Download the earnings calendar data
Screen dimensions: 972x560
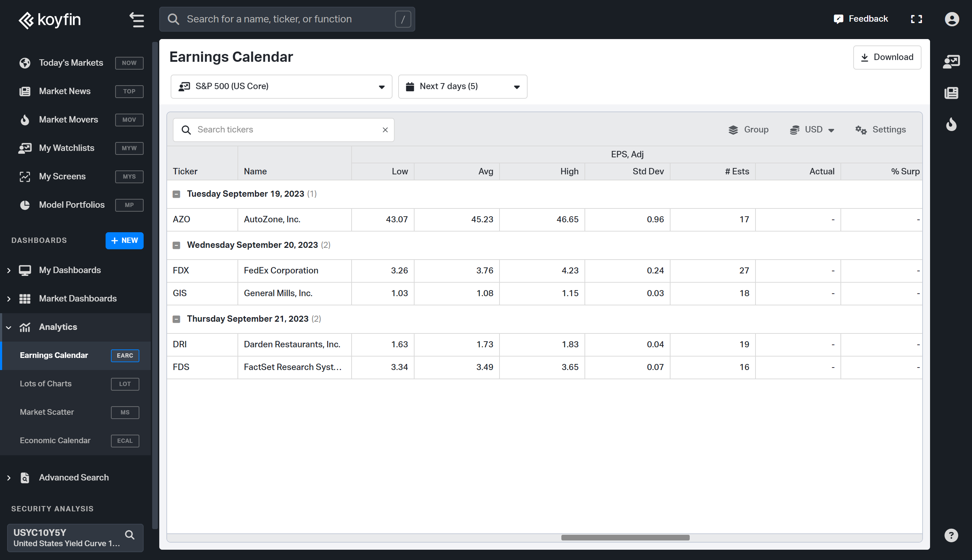[x=887, y=57]
